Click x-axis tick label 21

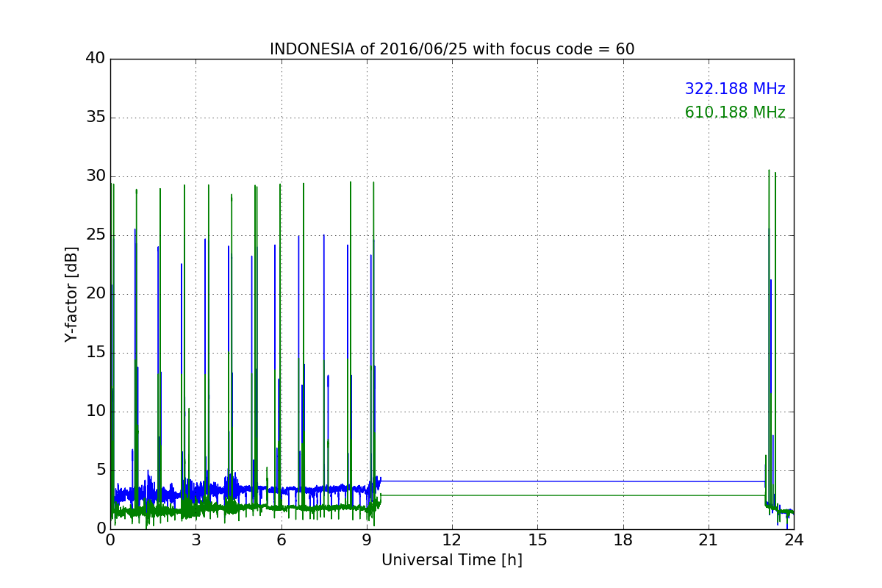click(709, 540)
